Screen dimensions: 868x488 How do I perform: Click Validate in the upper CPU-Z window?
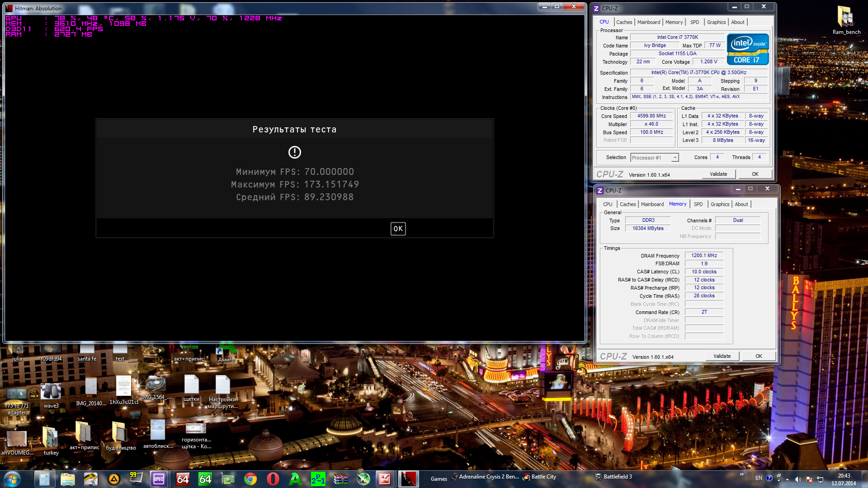click(718, 174)
